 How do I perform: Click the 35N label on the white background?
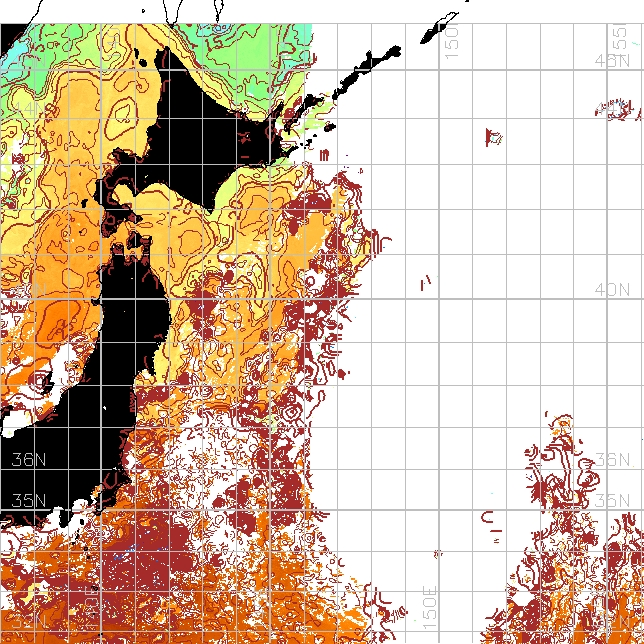[612, 501]
